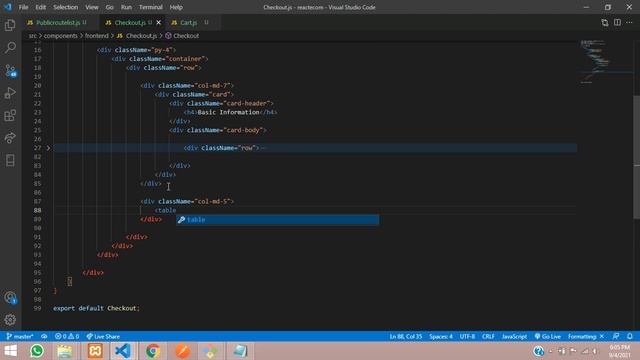Open the File menu
640x360 pixels.
point(23,7)
